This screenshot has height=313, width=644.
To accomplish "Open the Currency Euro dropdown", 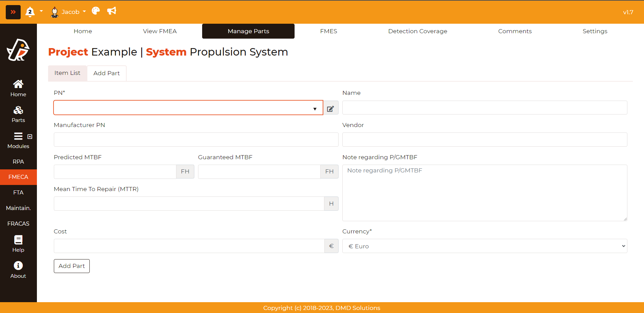I will tap(485, 246).
